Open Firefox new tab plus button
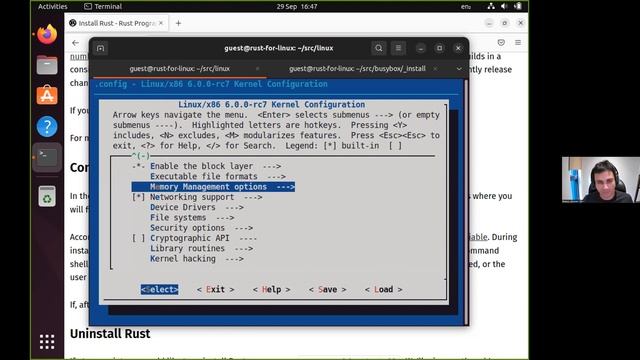 tap(178, 23)
